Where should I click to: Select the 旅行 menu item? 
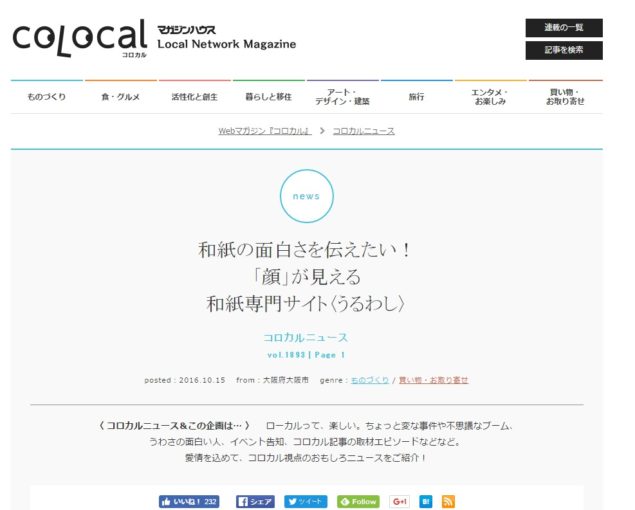click(416, 97)
